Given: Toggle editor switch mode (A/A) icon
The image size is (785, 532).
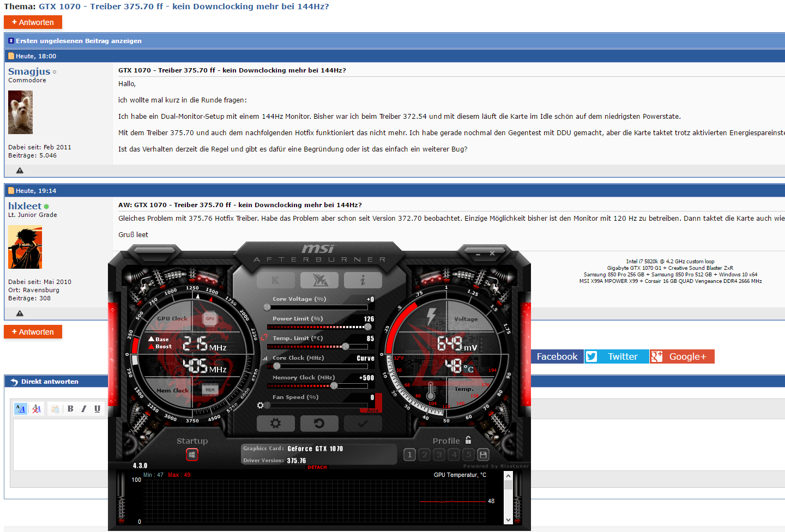Looking at the screenshot, I should (21, 409).
